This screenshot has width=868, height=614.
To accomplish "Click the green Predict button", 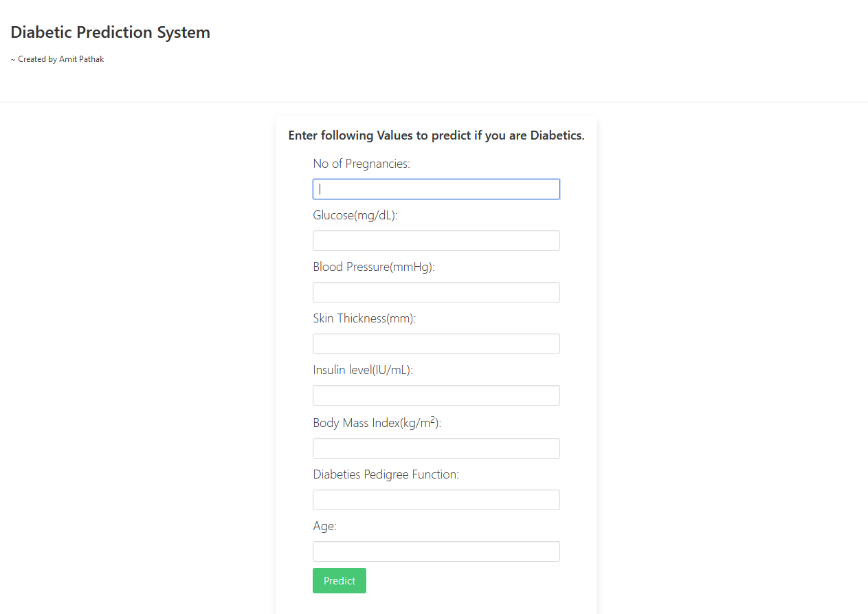I will (339, 580).
